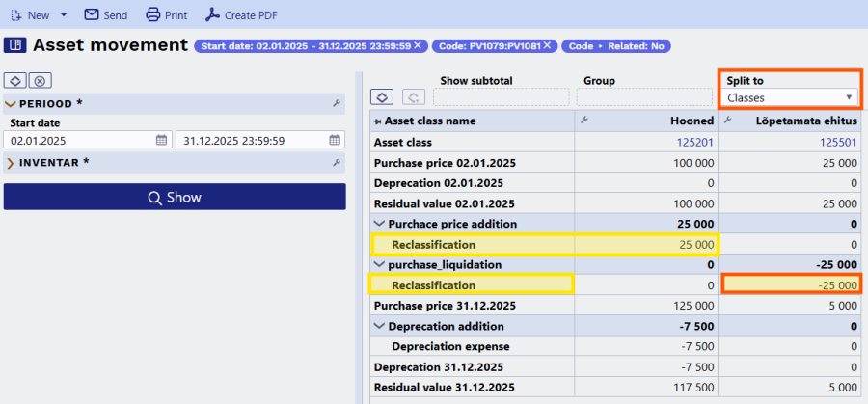868x404 pixels.
Task: Click the left panel diamond toggle icon
Action: [15, 81]
